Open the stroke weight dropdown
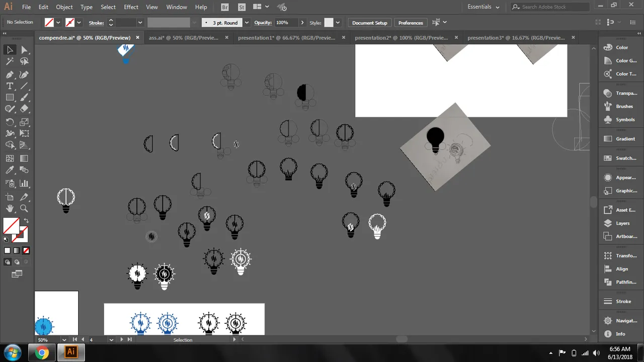 [x=140, y=23]
